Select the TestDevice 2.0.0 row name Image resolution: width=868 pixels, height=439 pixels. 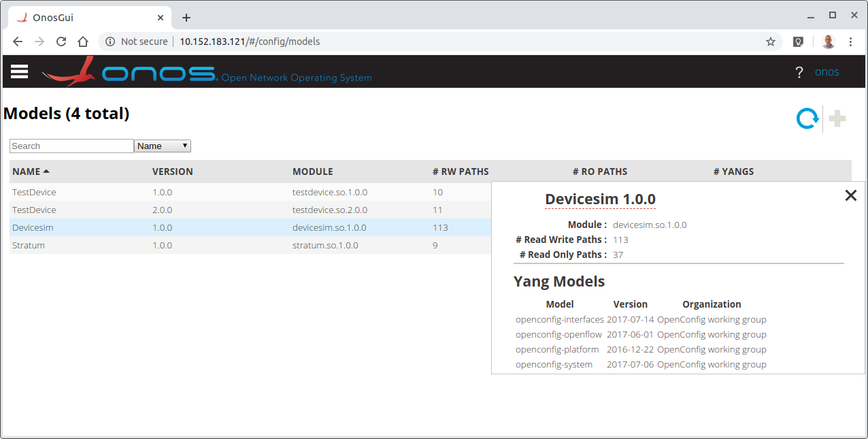point(34,210)
